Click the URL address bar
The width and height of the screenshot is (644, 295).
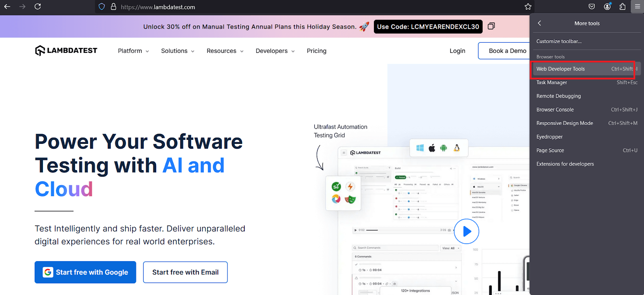(x=314, y=7)
